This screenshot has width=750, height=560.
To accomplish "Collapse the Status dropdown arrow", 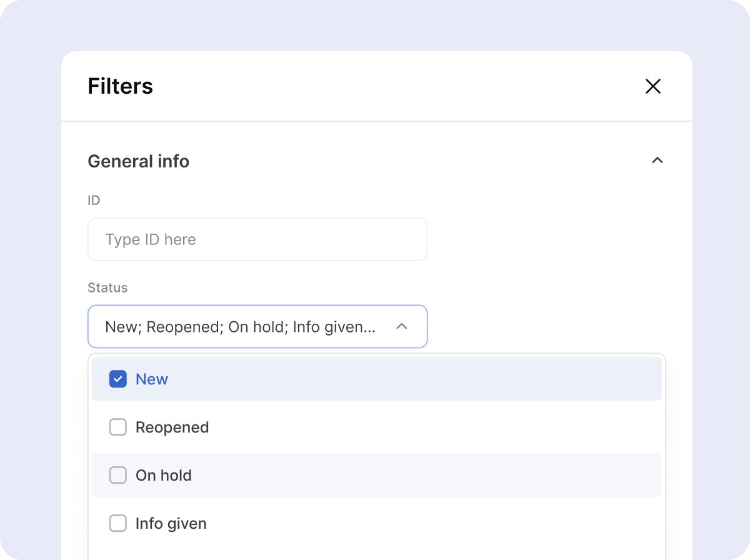I will (402, 326).
